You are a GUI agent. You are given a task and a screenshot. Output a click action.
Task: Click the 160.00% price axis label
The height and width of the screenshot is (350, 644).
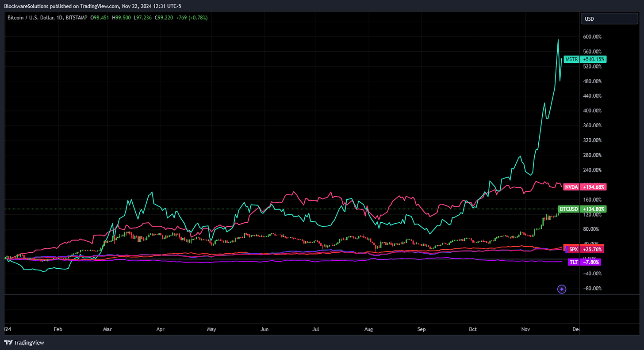coord(593,200)
